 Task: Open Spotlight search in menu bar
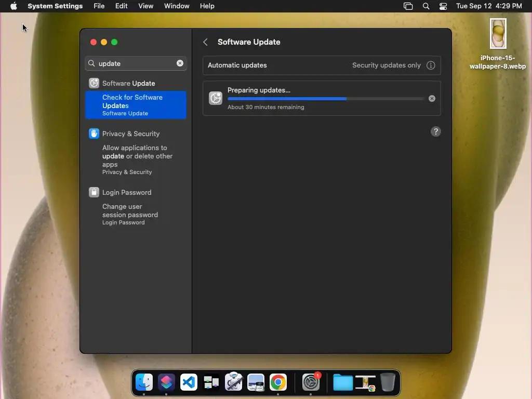point(426,6)
